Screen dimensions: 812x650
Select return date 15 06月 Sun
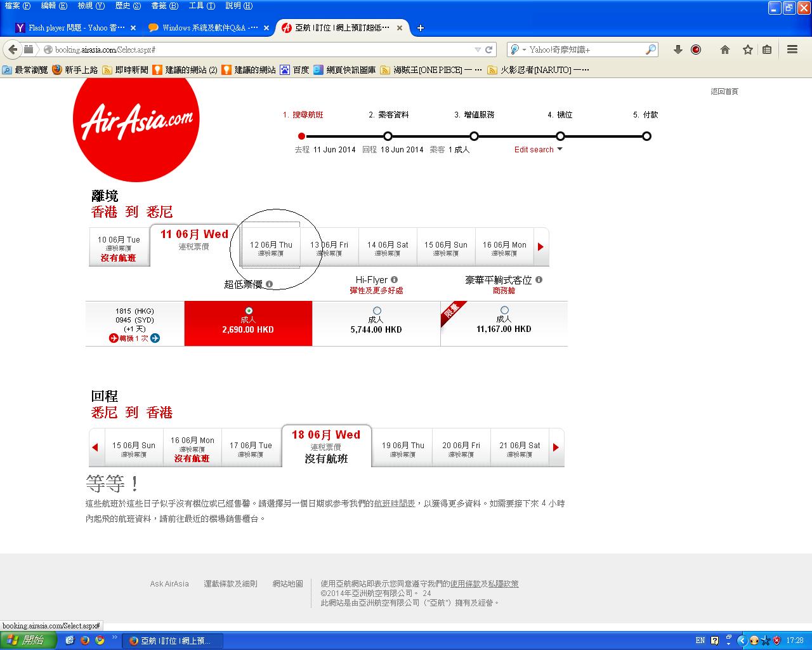(134, 449)
